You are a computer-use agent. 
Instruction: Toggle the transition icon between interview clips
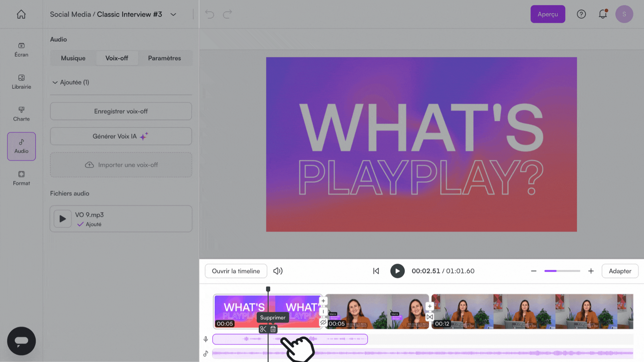pyautogui.click(x=430, y=317)
